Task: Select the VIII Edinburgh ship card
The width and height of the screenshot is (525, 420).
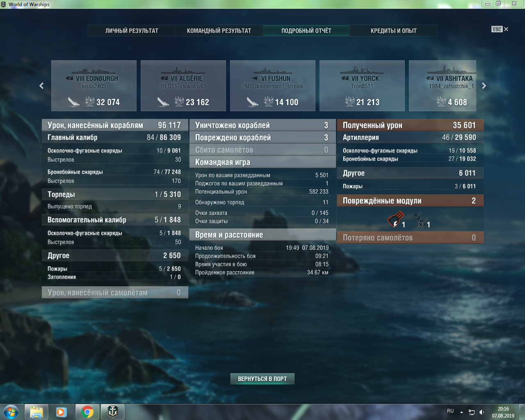Action: [x=94, y=86]
